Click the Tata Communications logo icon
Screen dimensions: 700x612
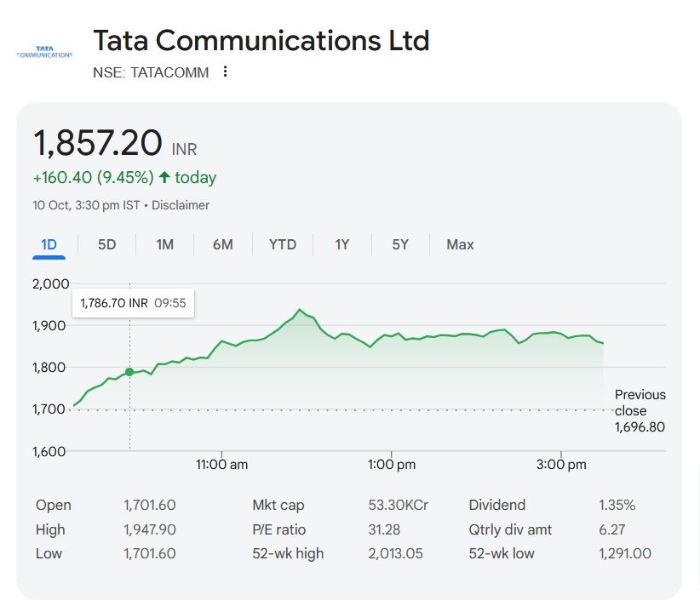pos(44,52)
